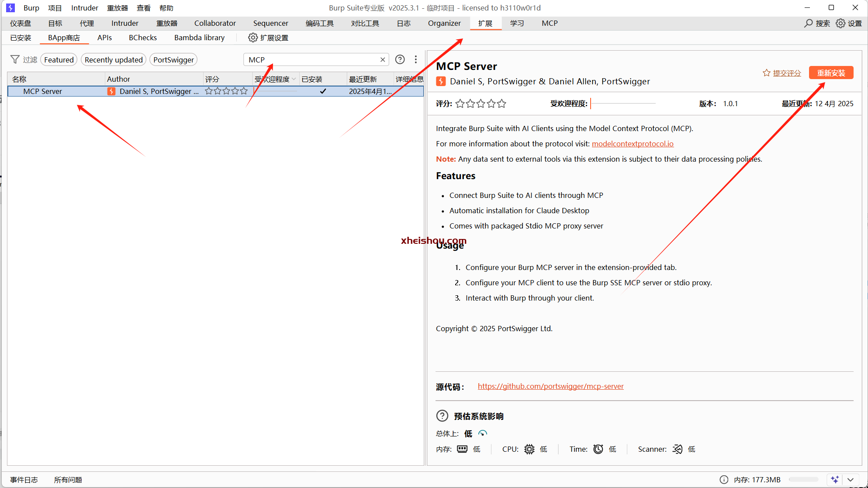
Task: Click the PortSwigger icon in MCP Server row
Action: [x=112, y=91]
